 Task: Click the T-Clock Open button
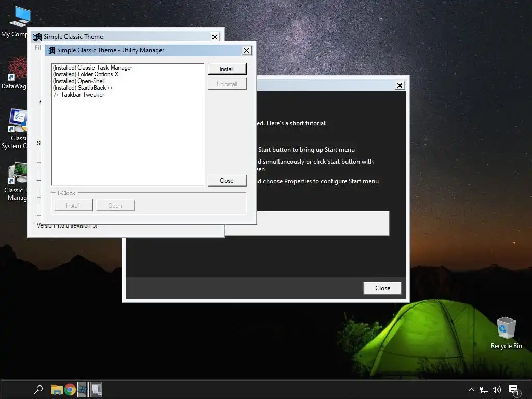click(x=115, y=206)
